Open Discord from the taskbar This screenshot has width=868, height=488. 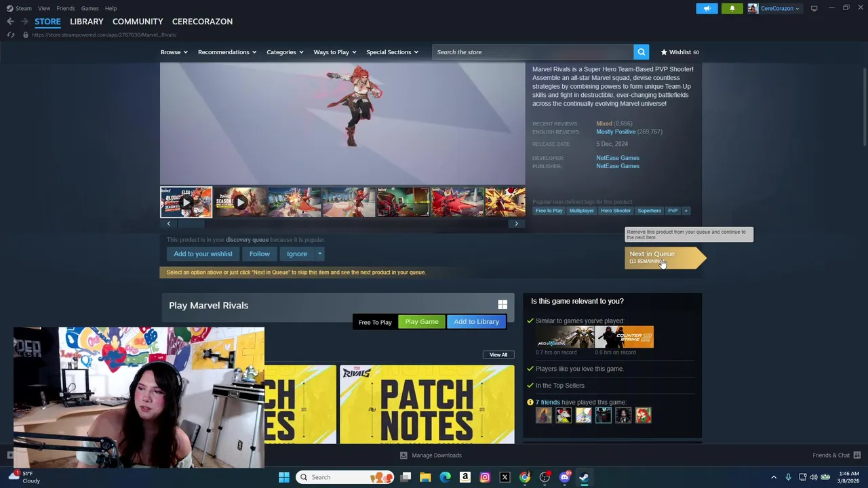[x=564, y=477]
